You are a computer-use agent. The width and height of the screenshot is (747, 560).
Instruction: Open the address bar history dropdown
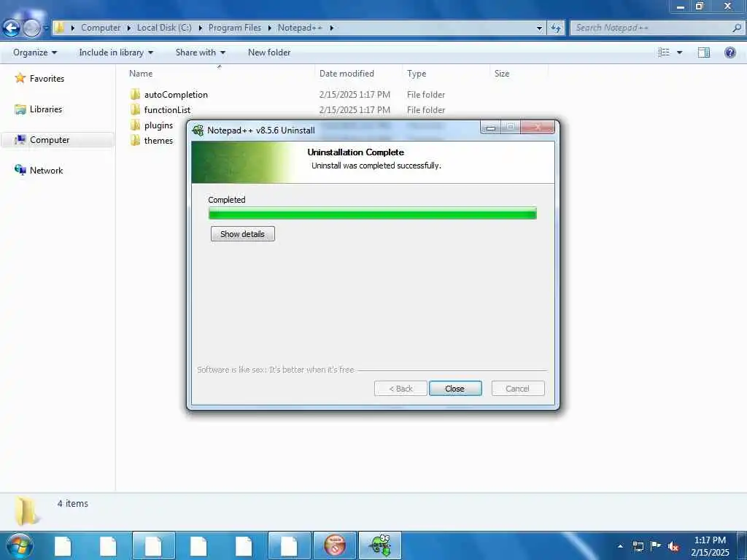pyautogui.click(x=539, y=28)
